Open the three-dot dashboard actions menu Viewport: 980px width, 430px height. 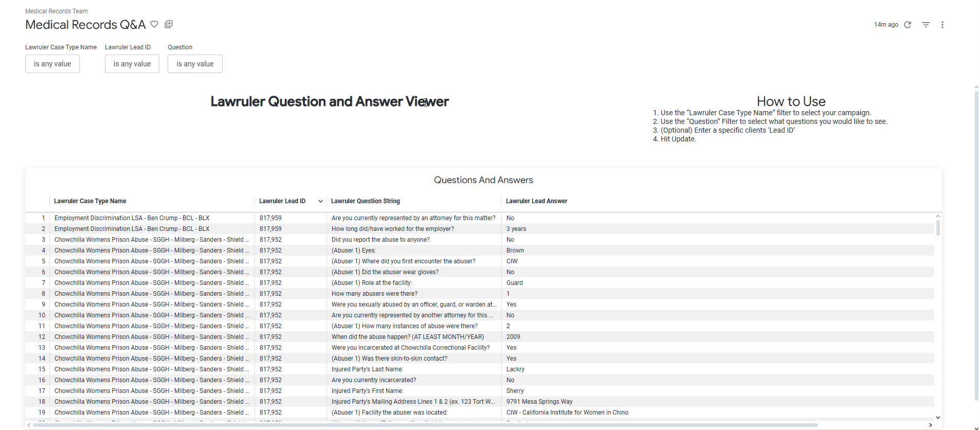tap(942, 25)
